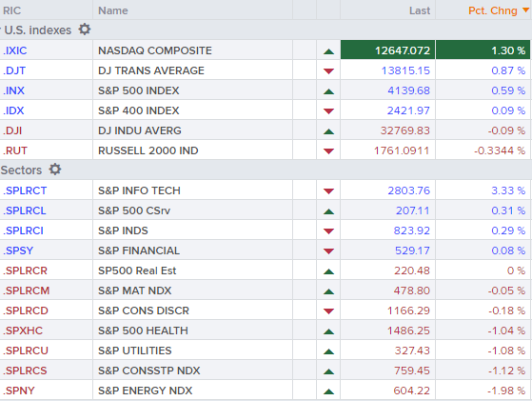Click the down arrow in S&P FINANCIAL row
The width and height of the screenshot is (532, 401).
tap(328, 251)
